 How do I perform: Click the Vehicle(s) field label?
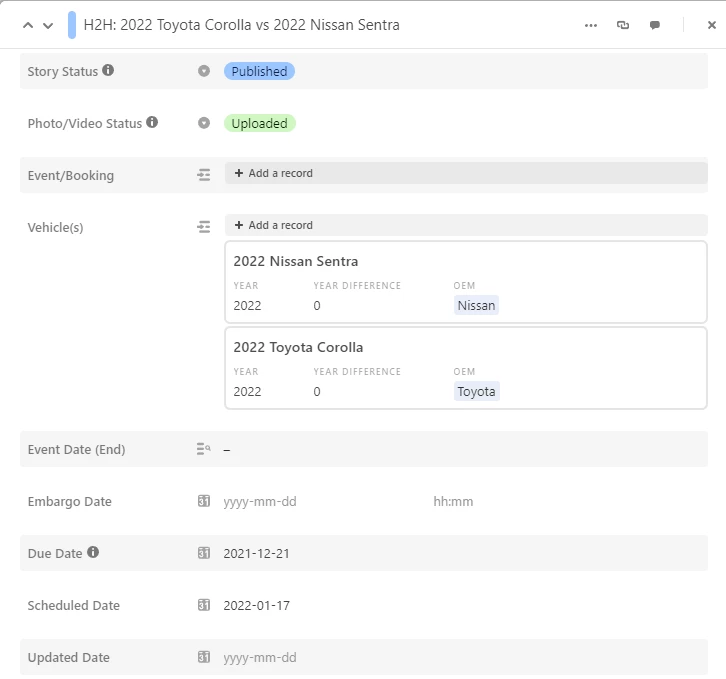tap(55, 227)
